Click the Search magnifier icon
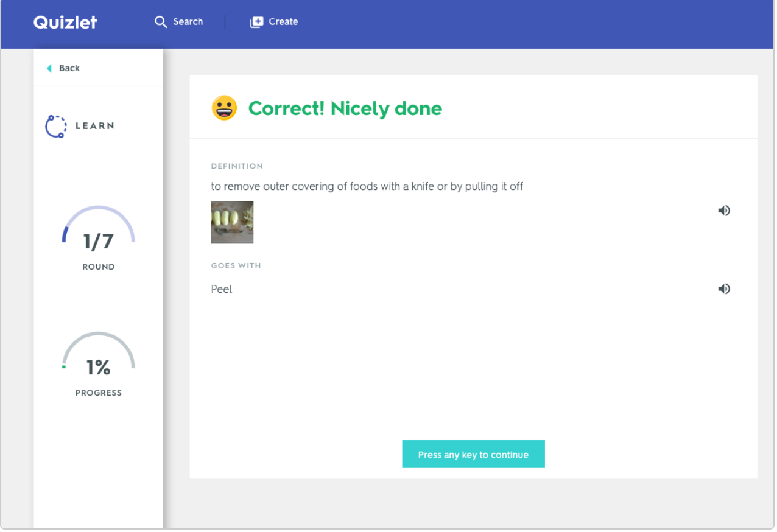The height and width of the screenshot is (532, 777). [160, 21]
